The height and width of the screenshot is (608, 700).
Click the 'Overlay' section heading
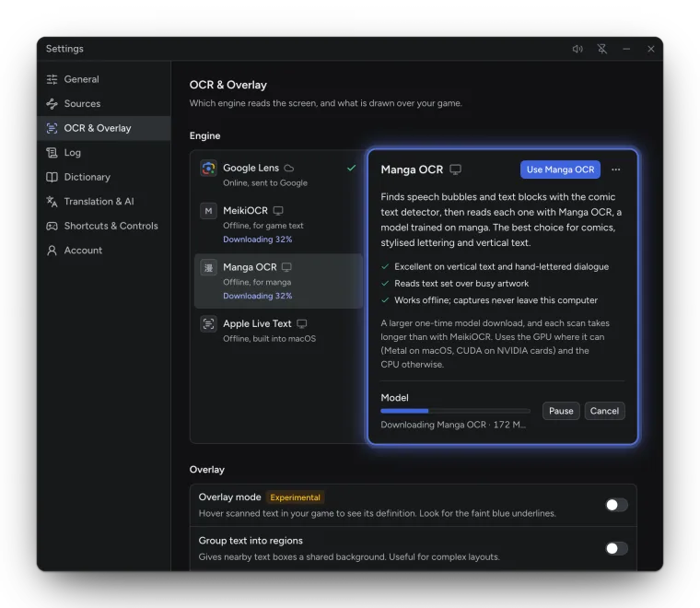pos(206,470)
